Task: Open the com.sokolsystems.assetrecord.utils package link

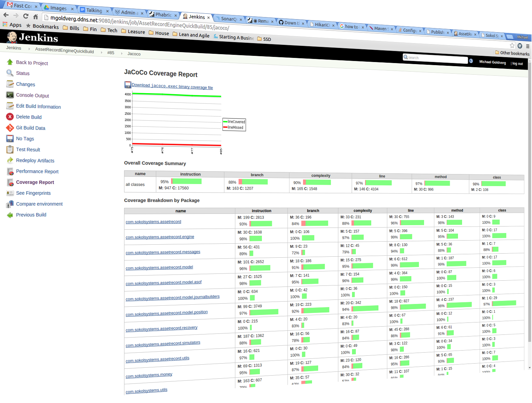Action: pos(157,359)
